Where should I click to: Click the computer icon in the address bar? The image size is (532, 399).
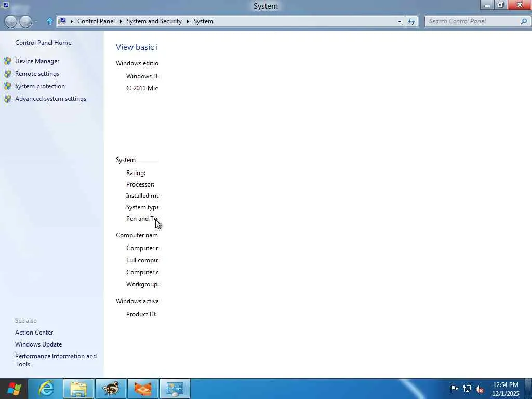pos(62,21)
